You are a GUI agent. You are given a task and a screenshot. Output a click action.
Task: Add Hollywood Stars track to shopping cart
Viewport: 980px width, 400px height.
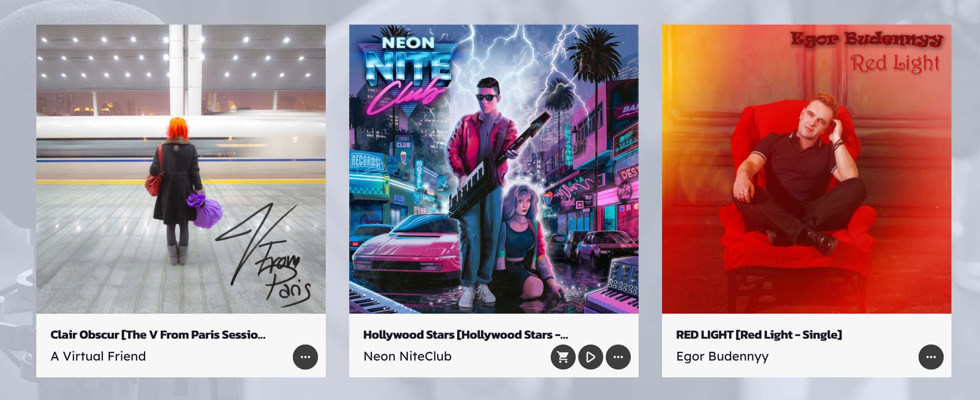(x=563, y=357)
